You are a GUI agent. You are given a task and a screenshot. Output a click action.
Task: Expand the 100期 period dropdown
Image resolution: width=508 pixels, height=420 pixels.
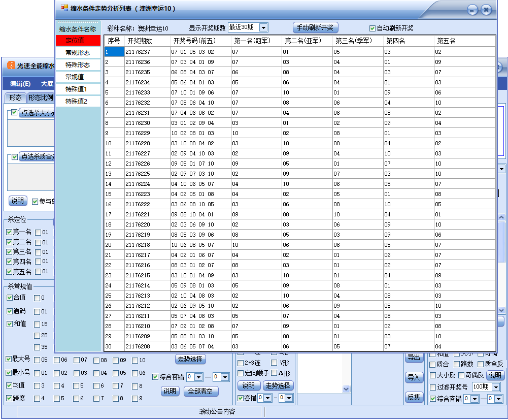[495, 387]
